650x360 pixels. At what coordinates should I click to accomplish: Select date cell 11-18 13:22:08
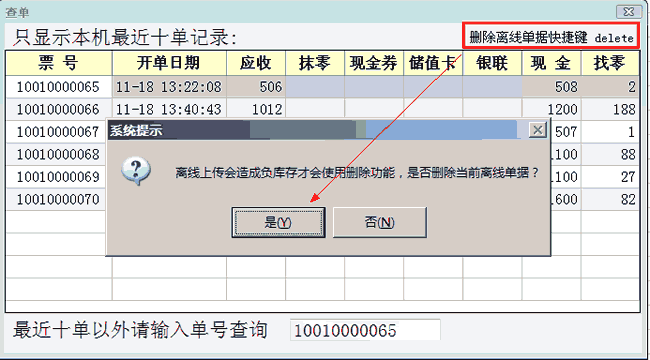[x=169, y=87]
